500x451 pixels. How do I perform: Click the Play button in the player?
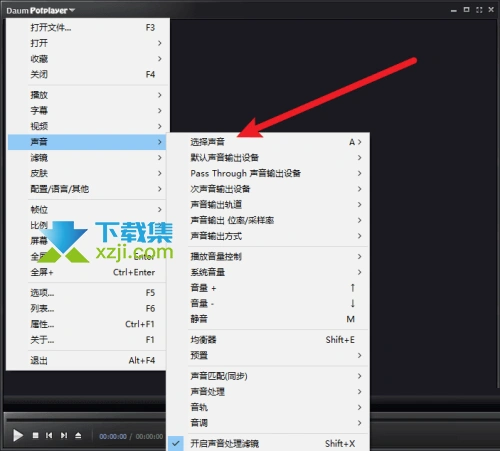18,435
